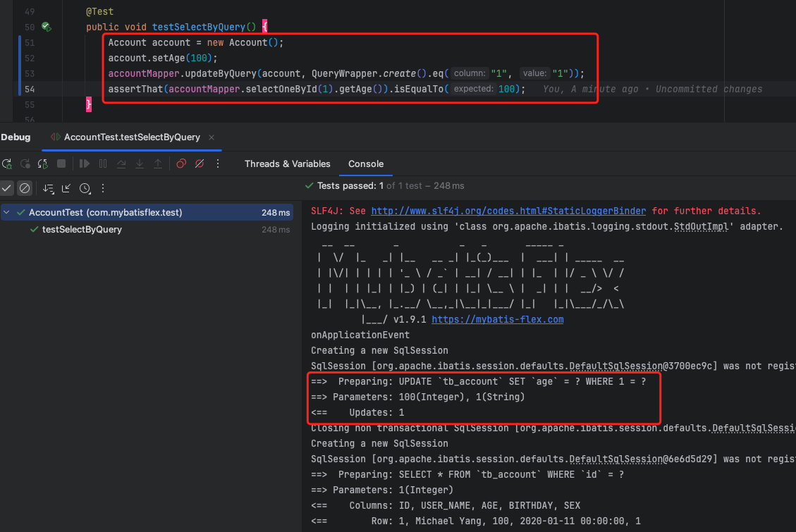Switch to Threads & Variables tab
The width and height of the screenshot is (796, 532).
click(287, 163)
